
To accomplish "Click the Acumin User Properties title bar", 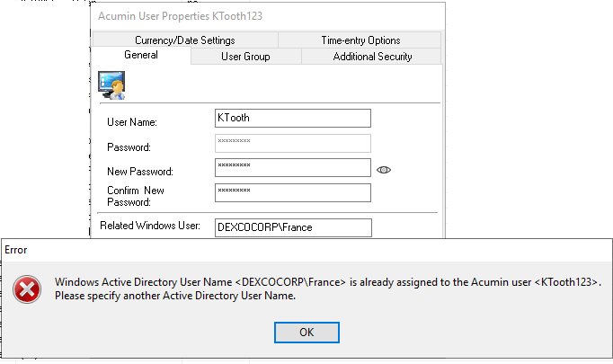I will [268, 16].
